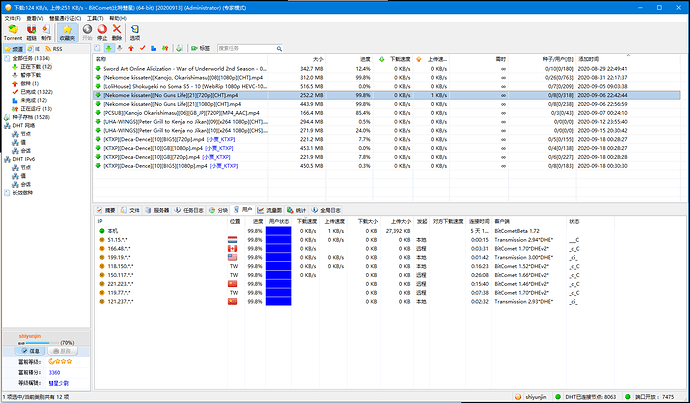Click the torrent archive filter icon
This screenshot has height=403, width=690.
[x=179, y=48]
